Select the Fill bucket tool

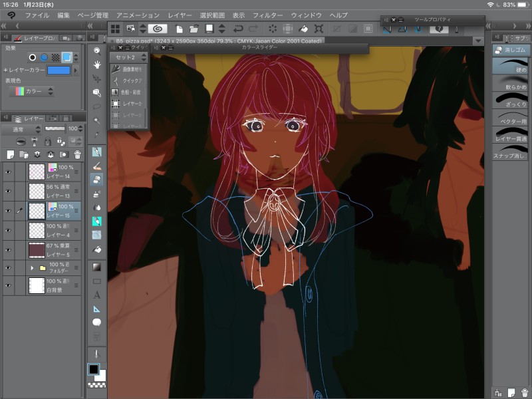point(97,249)
